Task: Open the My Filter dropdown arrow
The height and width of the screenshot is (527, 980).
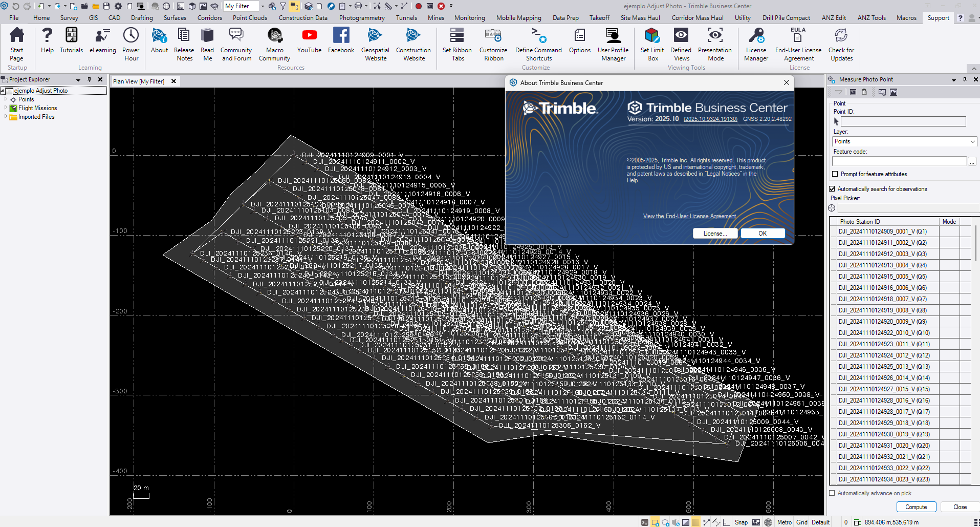Action: pyautogui.click(x=263, y=6)
